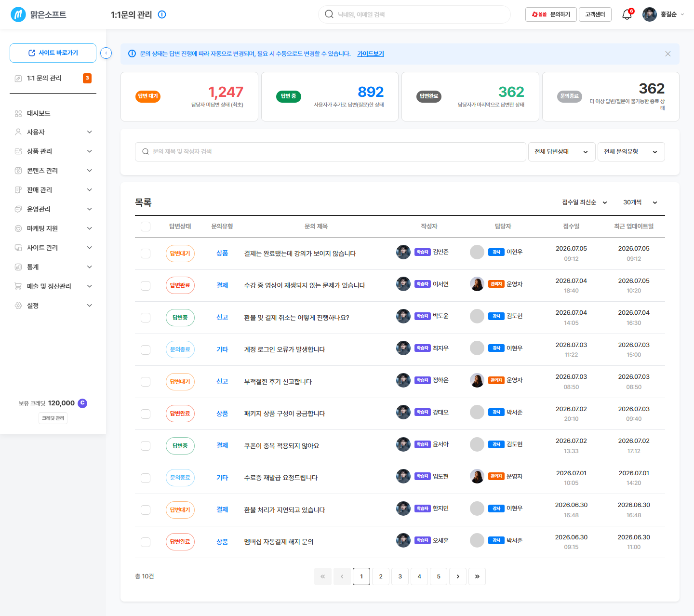Image resolution: width=694 pixels, height=616 pixels.
Task: Open the 가이드보기 link
Action: [x=371, y=54]
